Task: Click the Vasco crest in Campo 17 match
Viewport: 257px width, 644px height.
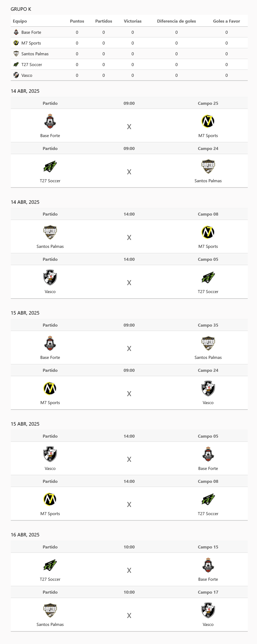Action: click(208, 610)
